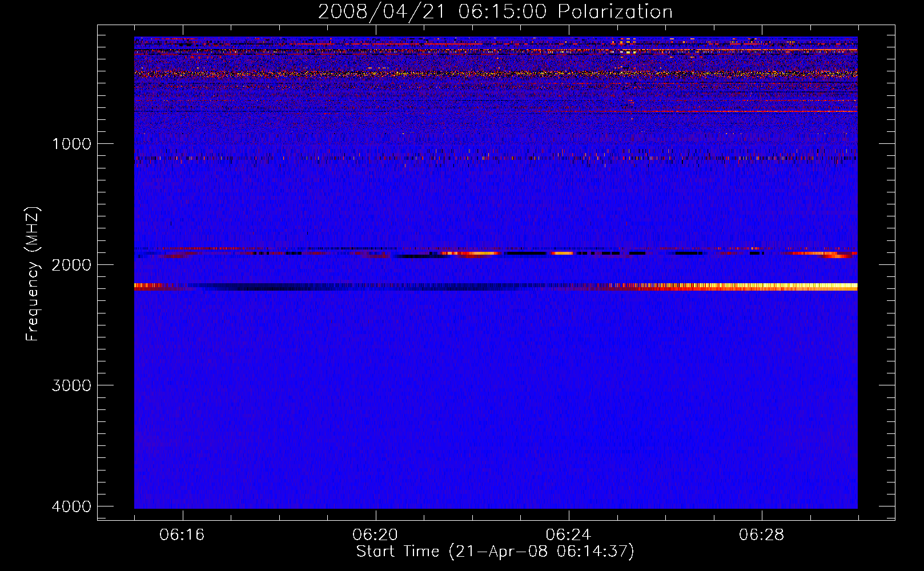Click the 06:28 time tick label

click(761, 535)
